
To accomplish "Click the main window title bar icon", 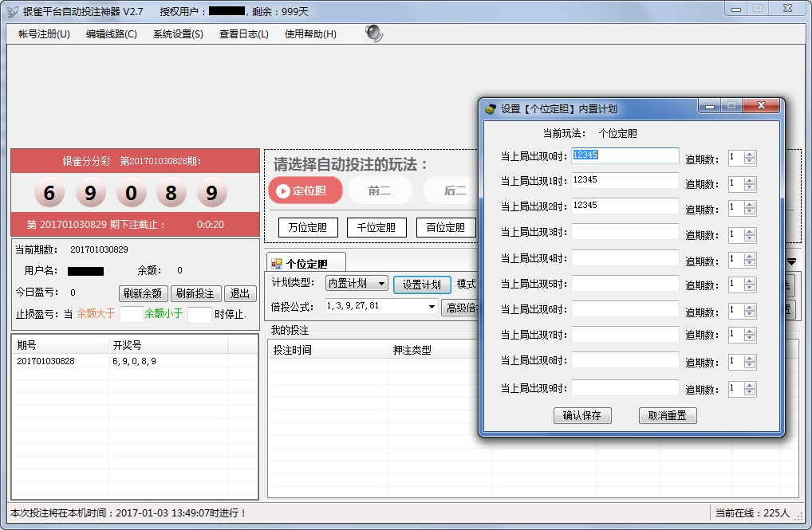I will pos(12,12).
